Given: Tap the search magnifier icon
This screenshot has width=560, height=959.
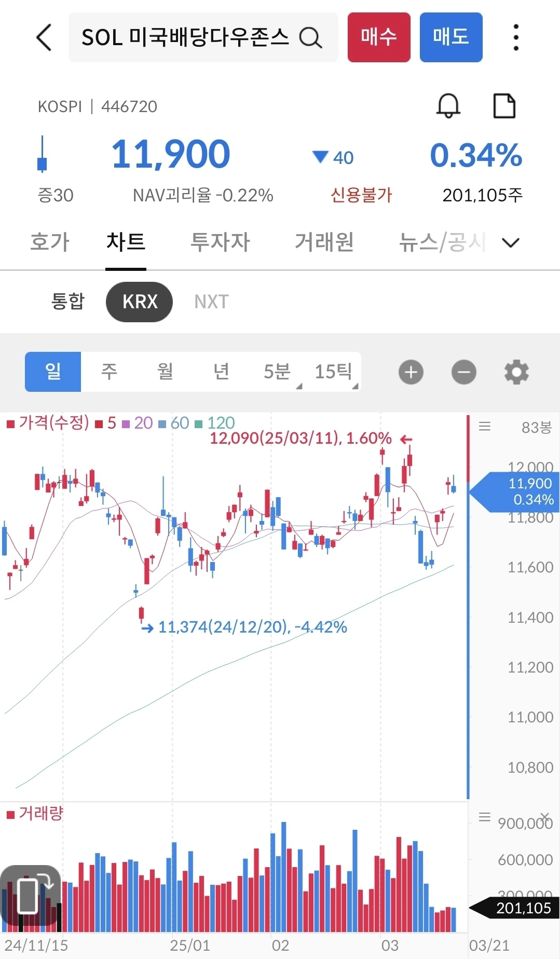Looking at the screenshot, I should (310, 37).
